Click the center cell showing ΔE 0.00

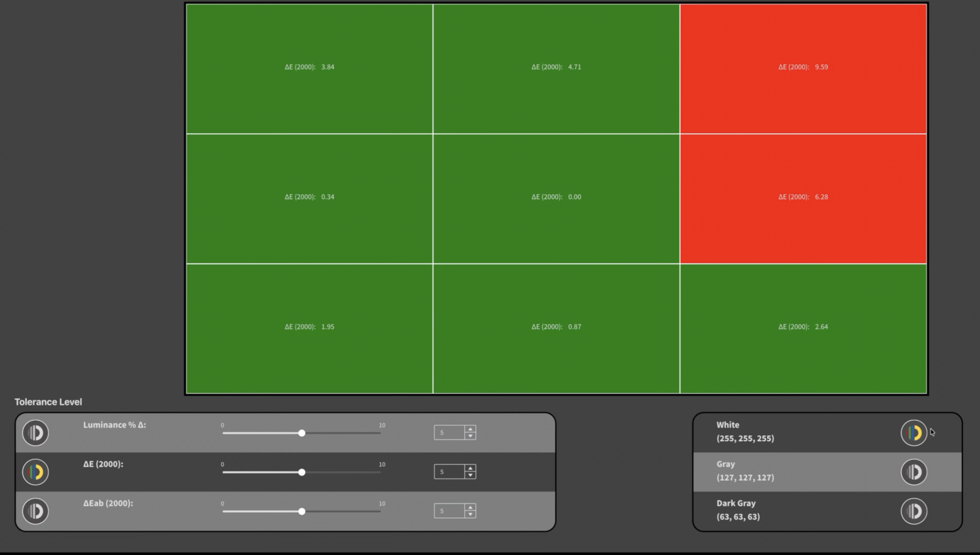tap(556, 197)
